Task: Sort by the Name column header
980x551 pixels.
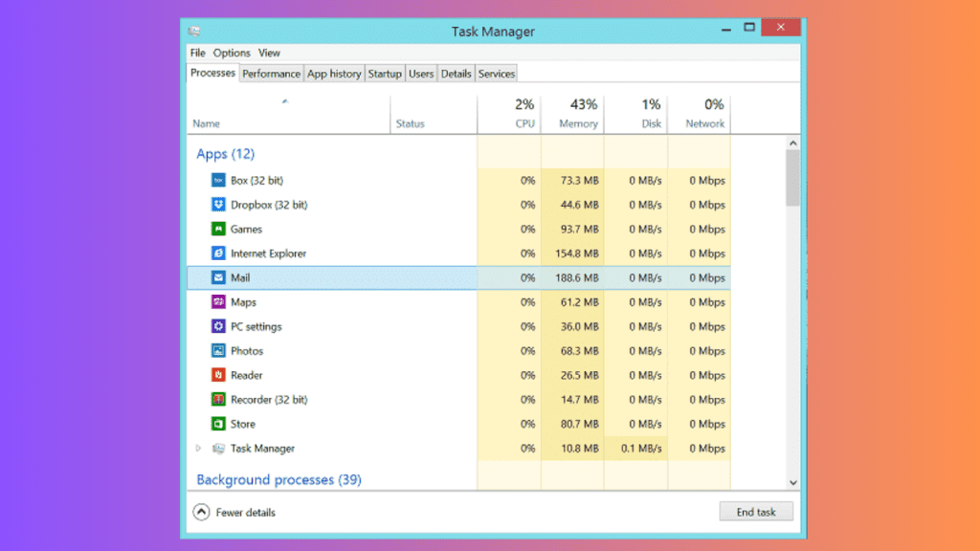Action: 288,115
